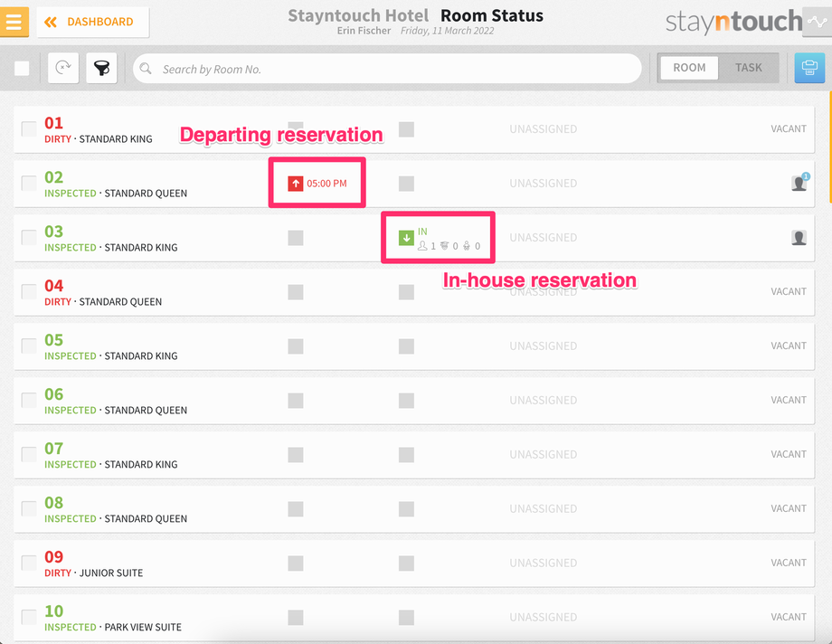
Task: Click the refresh room list icon
Action: coord(63,68)
